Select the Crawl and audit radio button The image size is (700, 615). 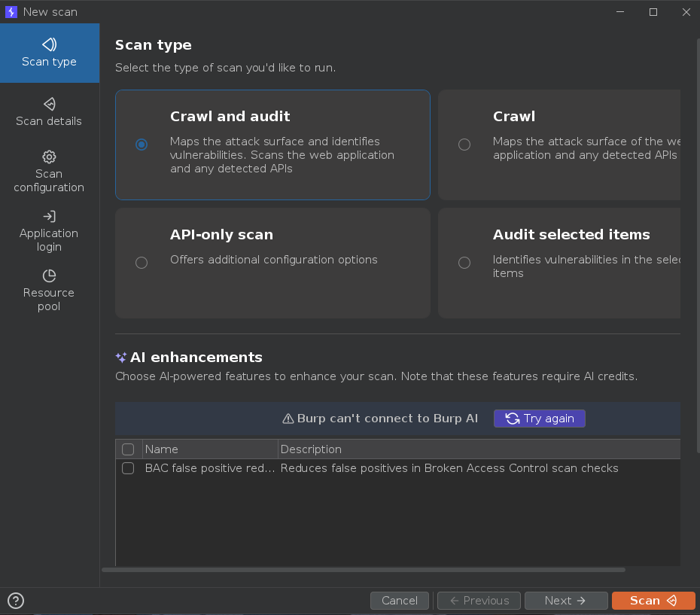(142, 145)
